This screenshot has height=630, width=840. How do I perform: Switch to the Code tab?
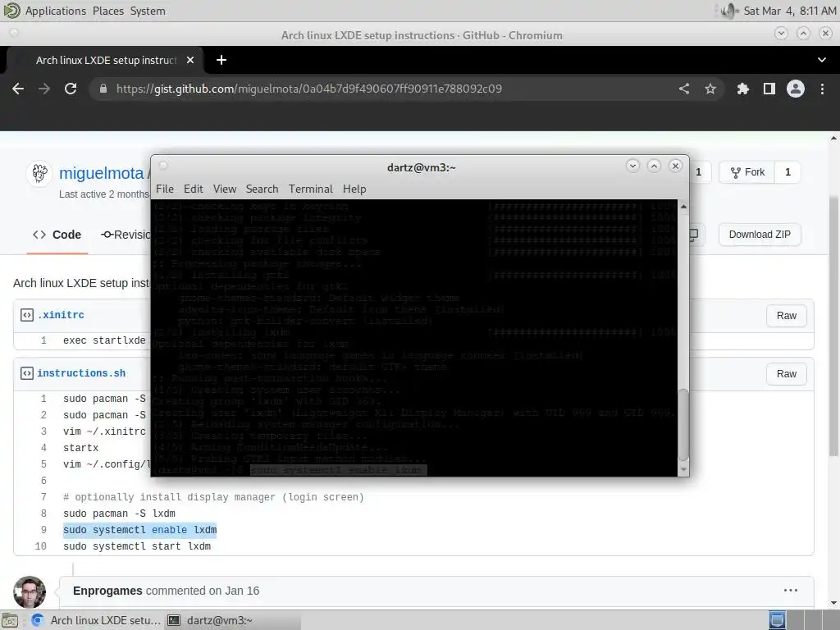57,235
